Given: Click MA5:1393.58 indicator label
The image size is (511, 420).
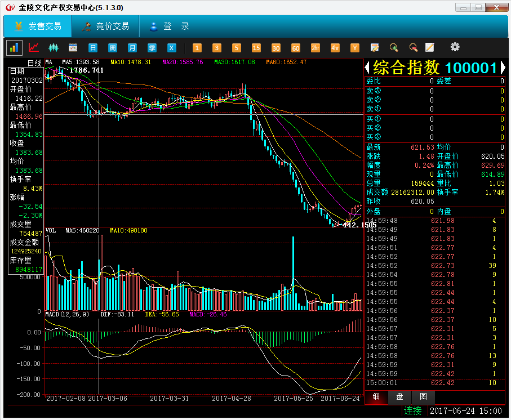Looking at the screenshot, I should pos(81,62).
